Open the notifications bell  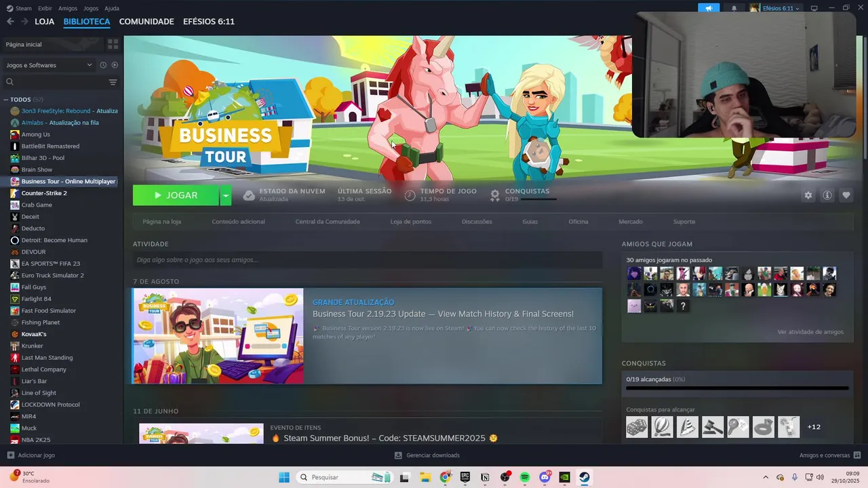click(734, 8)
